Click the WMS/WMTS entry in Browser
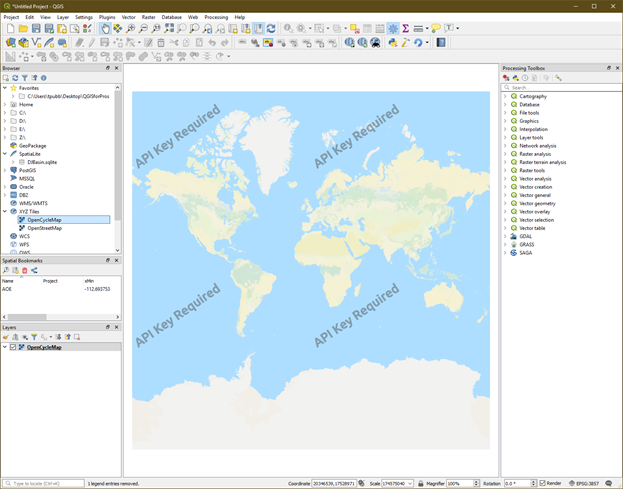 click(33, 203)
